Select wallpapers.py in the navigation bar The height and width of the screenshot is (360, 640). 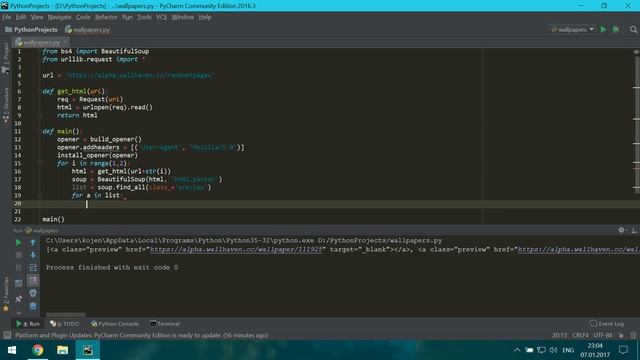point(87,29)
